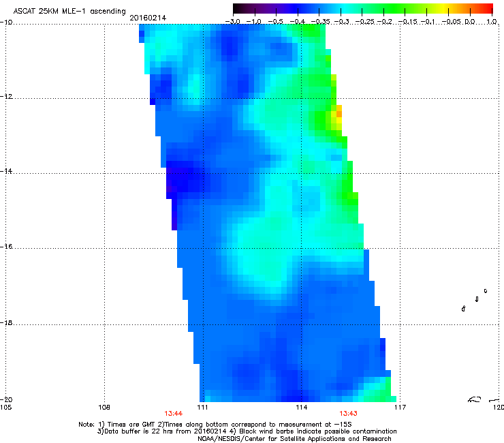Select the '-18' latitude axis label
The image size is (504, 443).
point(6,322)
